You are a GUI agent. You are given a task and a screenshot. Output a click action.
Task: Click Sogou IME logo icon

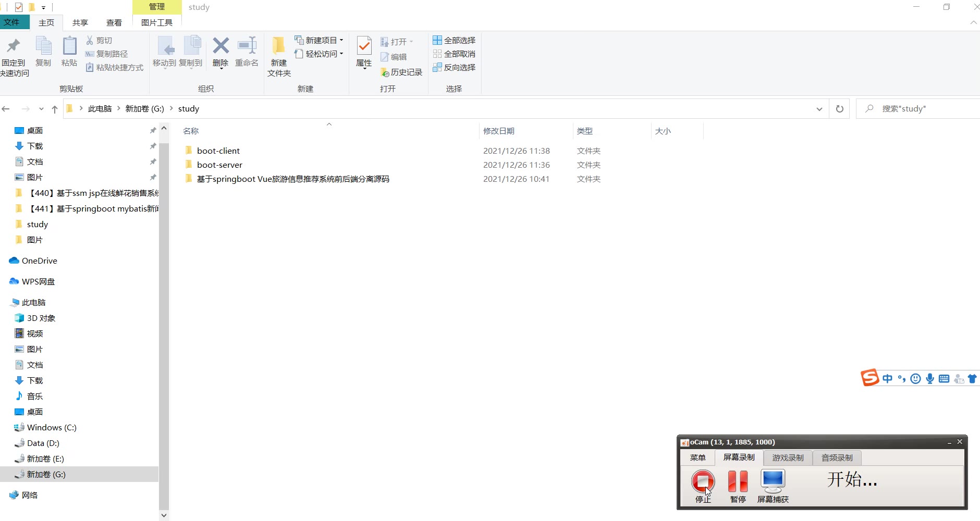pos(869,378)
